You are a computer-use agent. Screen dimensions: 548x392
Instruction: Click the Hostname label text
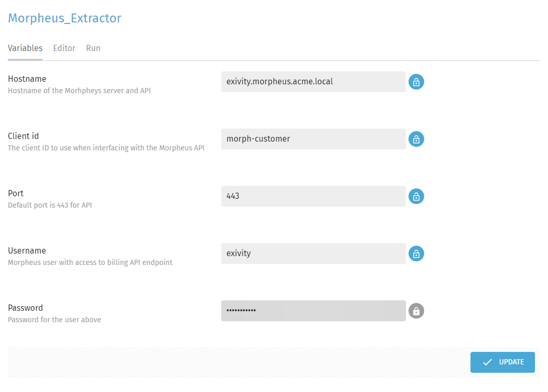click(27, 79)
